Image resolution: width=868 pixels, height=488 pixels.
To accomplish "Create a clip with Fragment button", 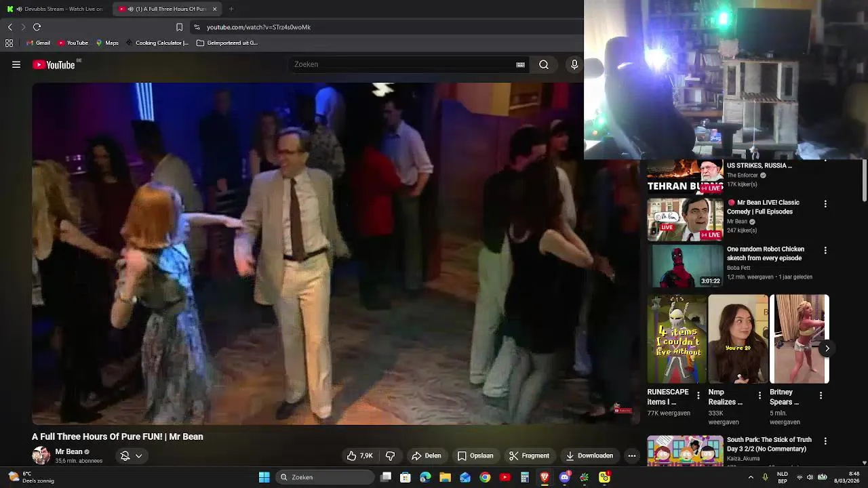I will tap(530, 455).
